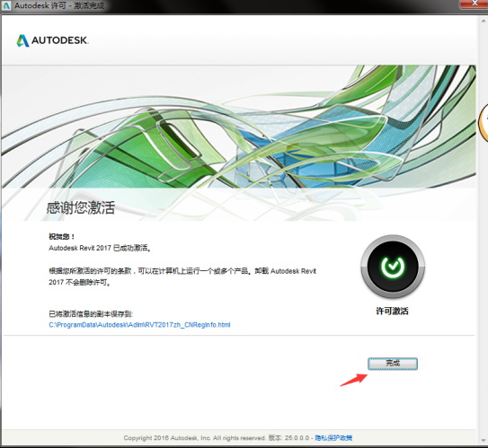The height and width of the screenshot is (448, 488).
Task: Click the 'Autodesk Revit 2017 已成功激活' text
Action: click(x=100, y=248)
